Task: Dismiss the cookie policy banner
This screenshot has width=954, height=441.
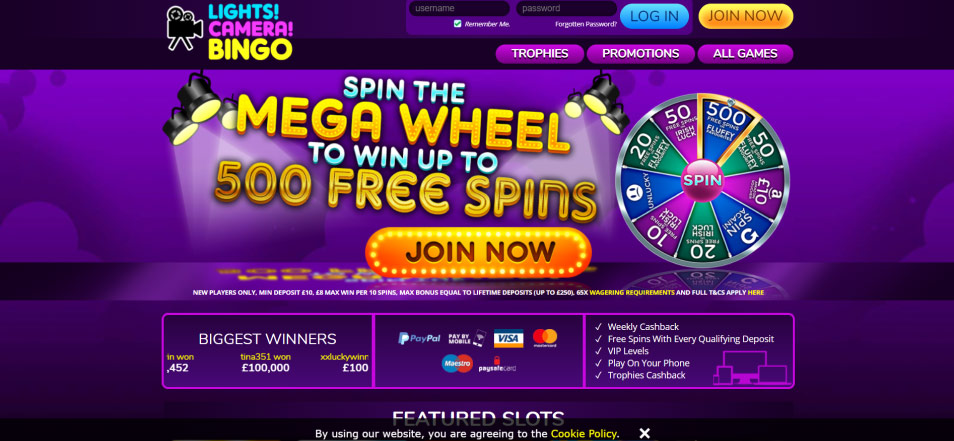Action: (645, 433)
